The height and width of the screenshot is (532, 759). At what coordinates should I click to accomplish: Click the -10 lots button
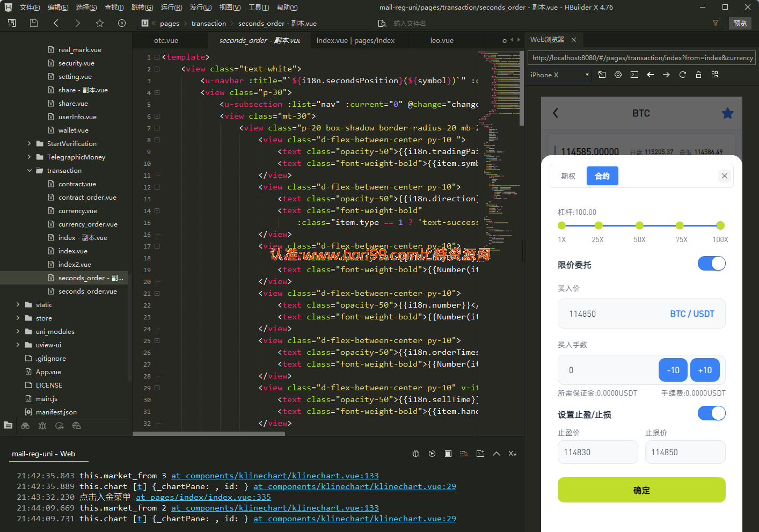pyautogui.click(x=673, y=370)
